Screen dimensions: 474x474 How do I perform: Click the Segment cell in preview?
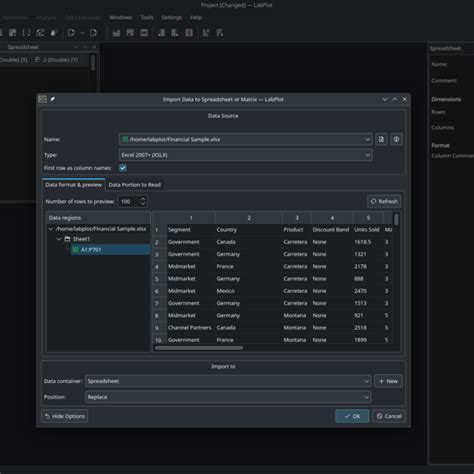tap(191, 230)
